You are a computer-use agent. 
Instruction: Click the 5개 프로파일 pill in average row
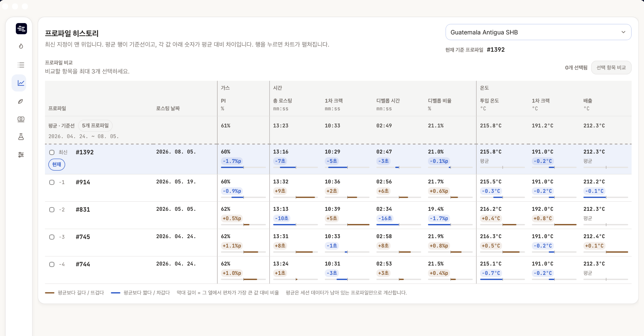95,125
